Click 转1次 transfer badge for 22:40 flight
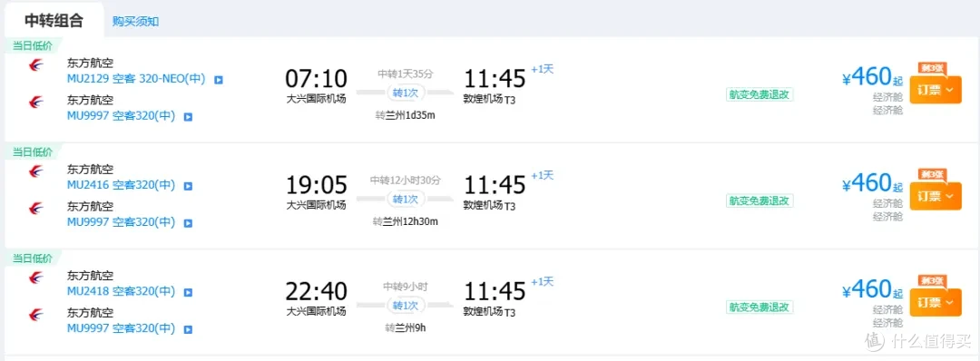Screen dimensions: 980x361 click(405, 306)
